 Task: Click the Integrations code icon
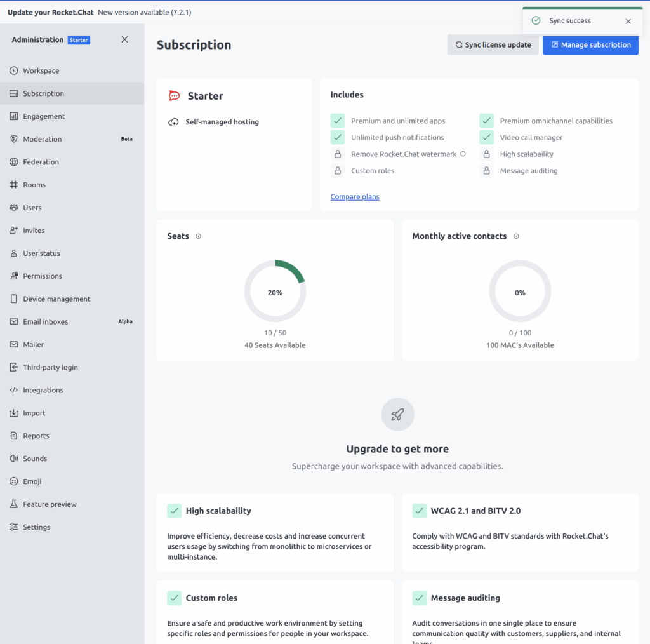[14, 390]
